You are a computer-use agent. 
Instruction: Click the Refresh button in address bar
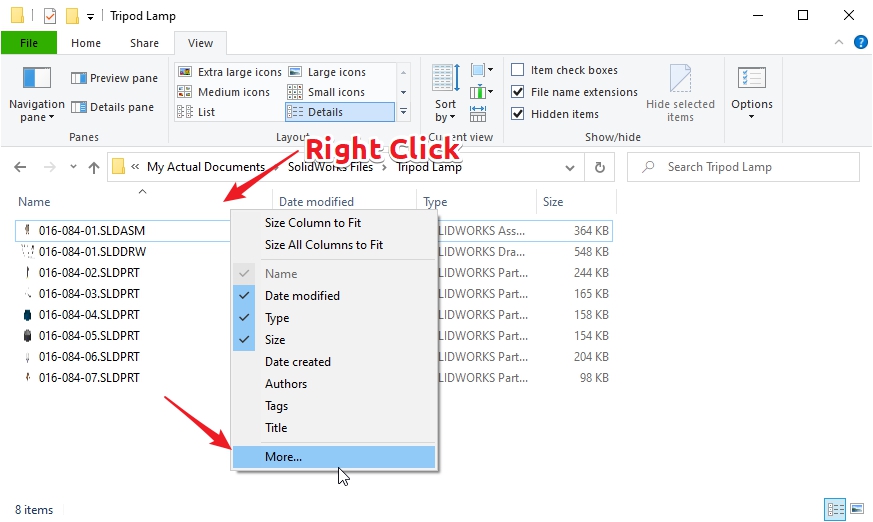[599, 168]
